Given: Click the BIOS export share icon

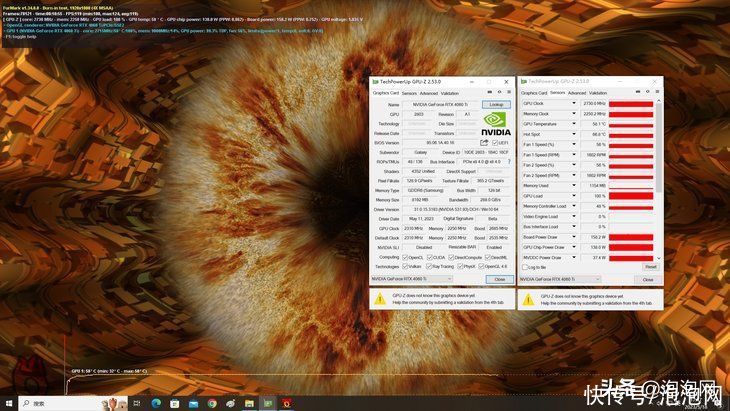Looking at the screenshot, I should (x=484, y=142).
